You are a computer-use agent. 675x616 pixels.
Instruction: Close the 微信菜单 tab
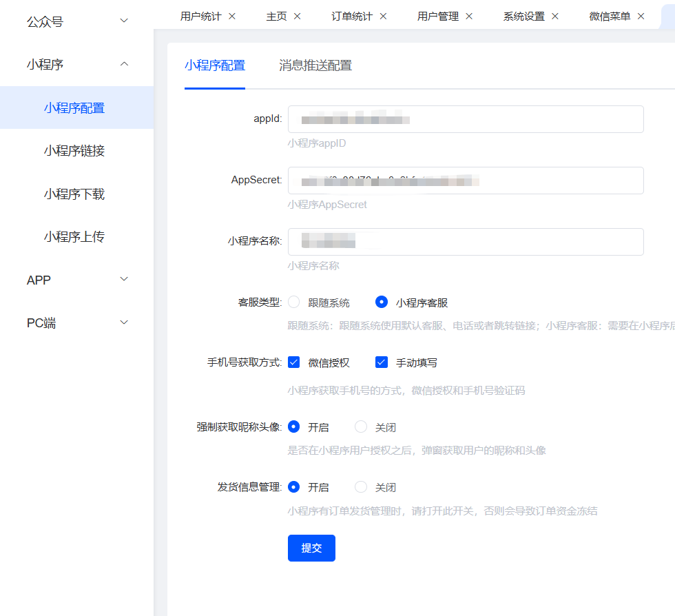point(641,16)
